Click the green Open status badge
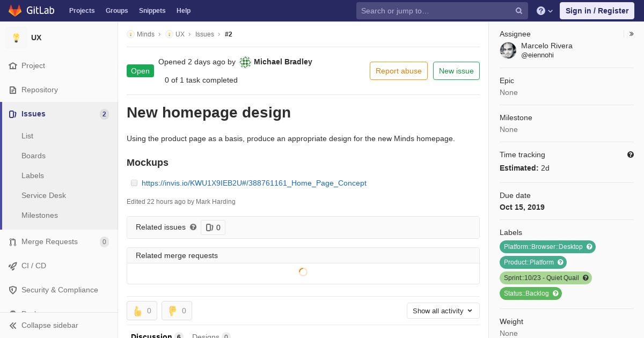644x338 pixels. [140, 71]
